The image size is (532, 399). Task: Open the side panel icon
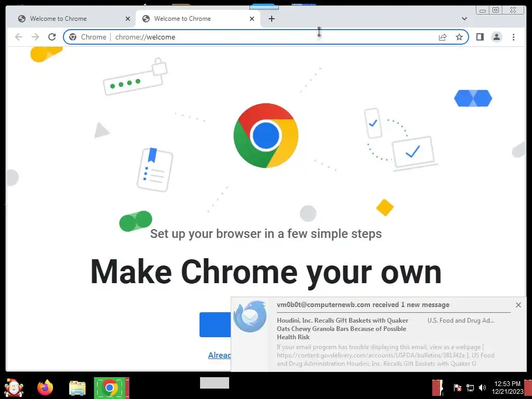click(x=480, y=37)
